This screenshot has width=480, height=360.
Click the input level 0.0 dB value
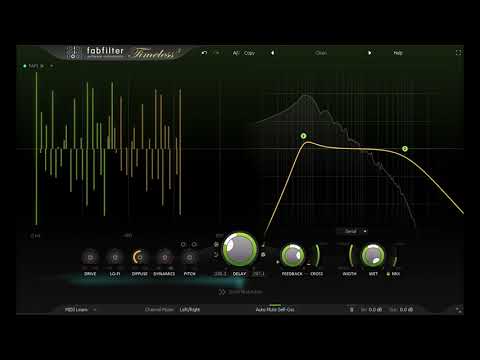pos(375,309)
